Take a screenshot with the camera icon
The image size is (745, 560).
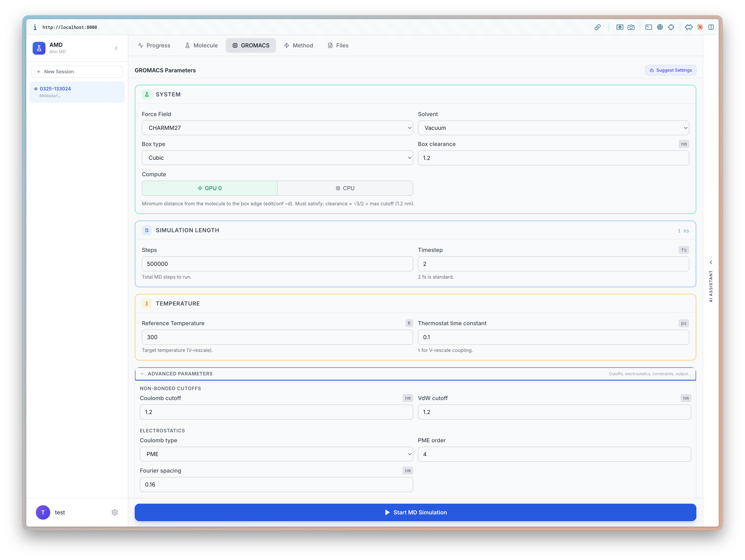[631, 27]
